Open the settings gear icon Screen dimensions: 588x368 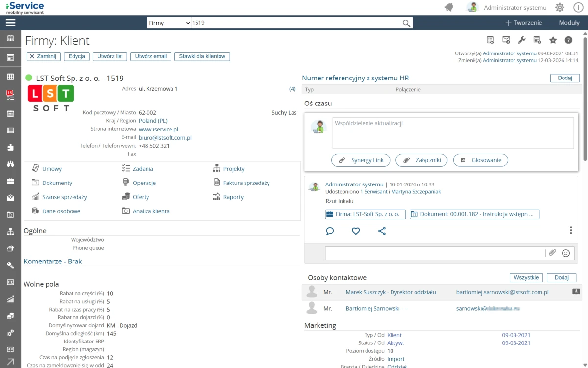click(560, 8)
